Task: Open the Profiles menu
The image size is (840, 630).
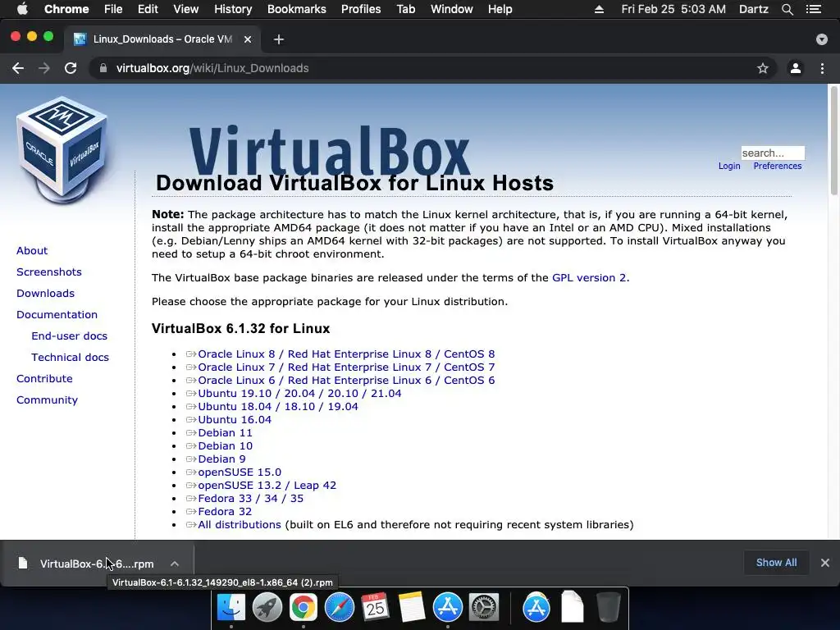Action: (361, 9)
